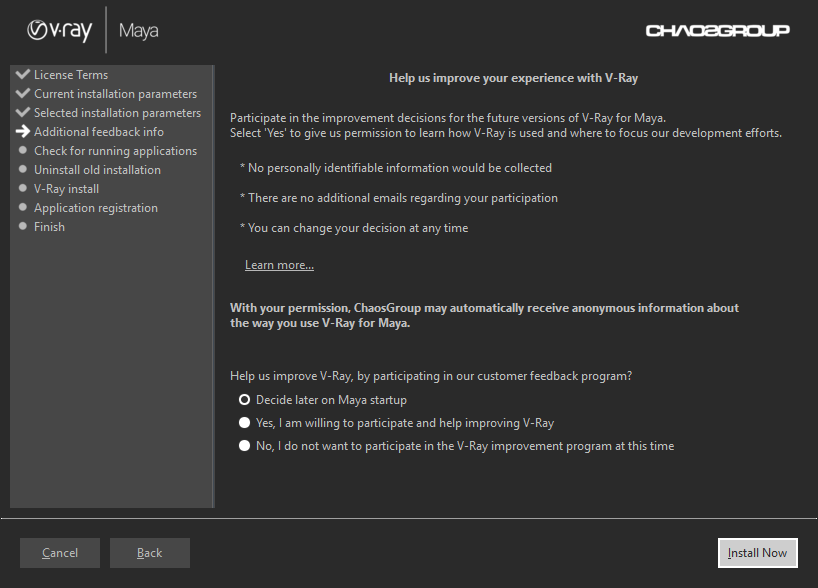
Task: Click arrow icon beside Additional feedback info
Action: coord(22,131)
